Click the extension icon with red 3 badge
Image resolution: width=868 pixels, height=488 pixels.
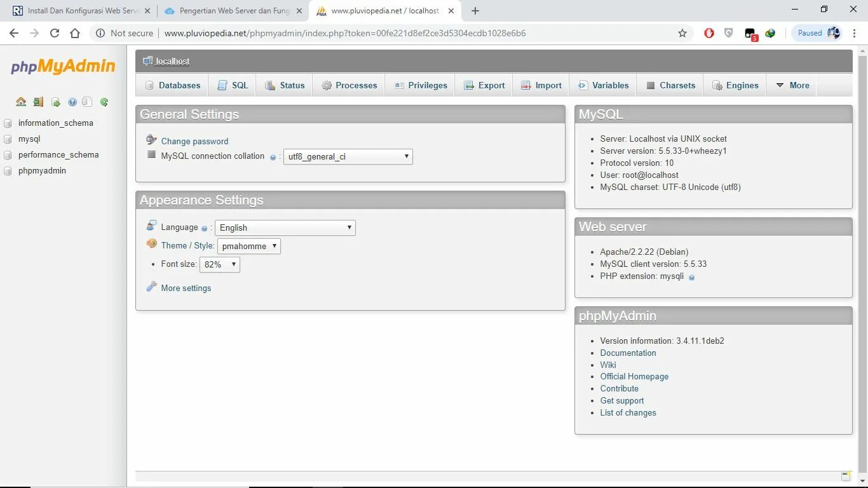click(750, 34)
